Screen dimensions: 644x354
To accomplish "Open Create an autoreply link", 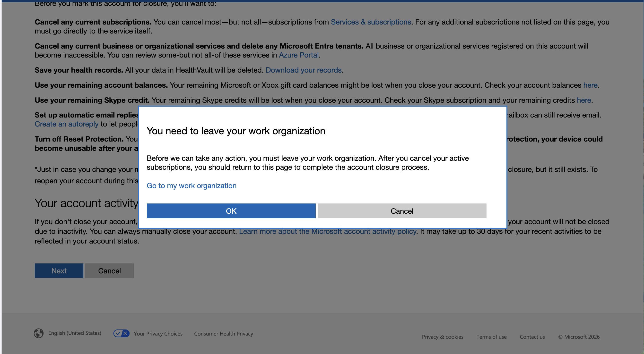I will coord(67,124).
